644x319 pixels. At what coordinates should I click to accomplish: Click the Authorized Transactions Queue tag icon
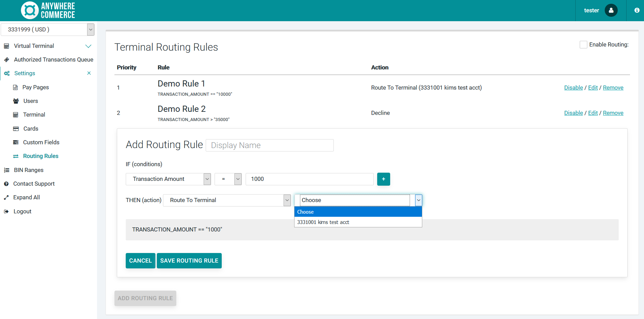6,60
